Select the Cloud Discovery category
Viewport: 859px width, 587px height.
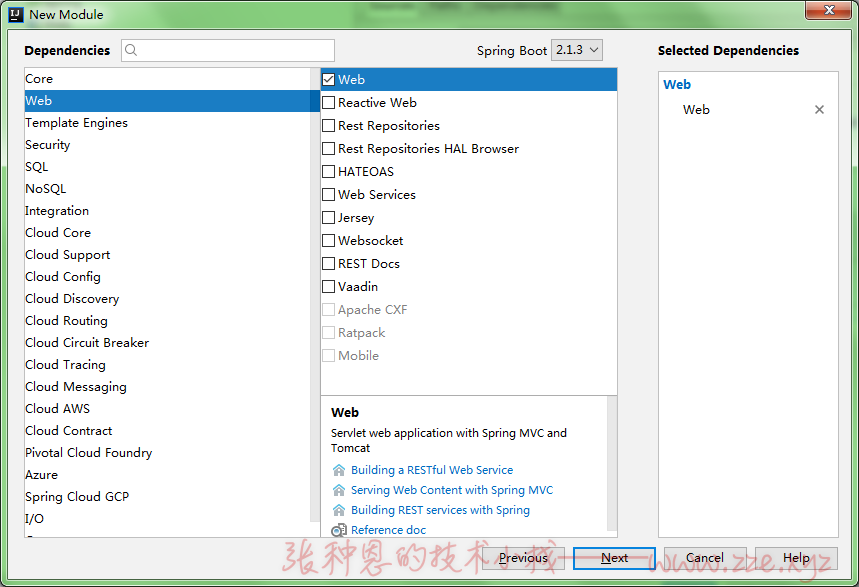click(x=168, y=299)
